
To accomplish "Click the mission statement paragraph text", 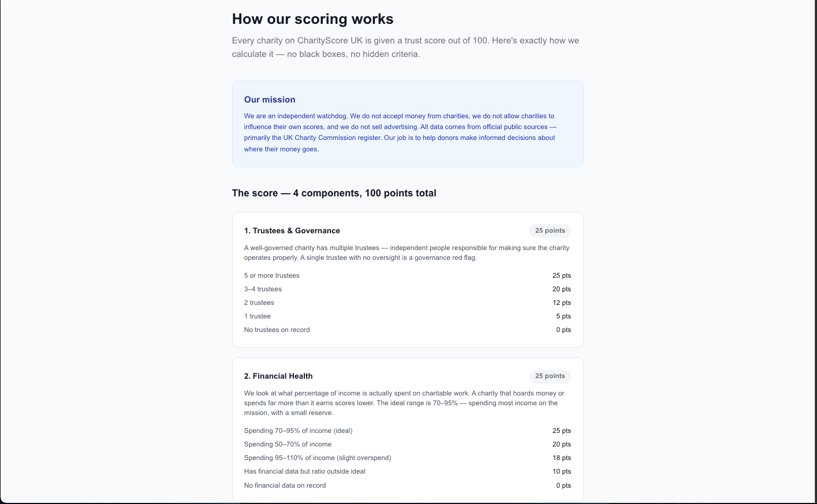I will coord(400,132).
